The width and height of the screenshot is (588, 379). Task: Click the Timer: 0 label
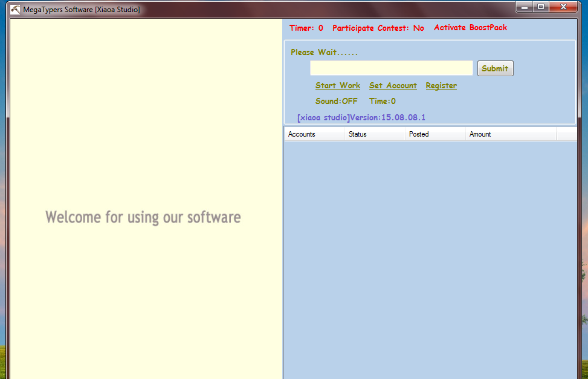[x=306, y=28]
